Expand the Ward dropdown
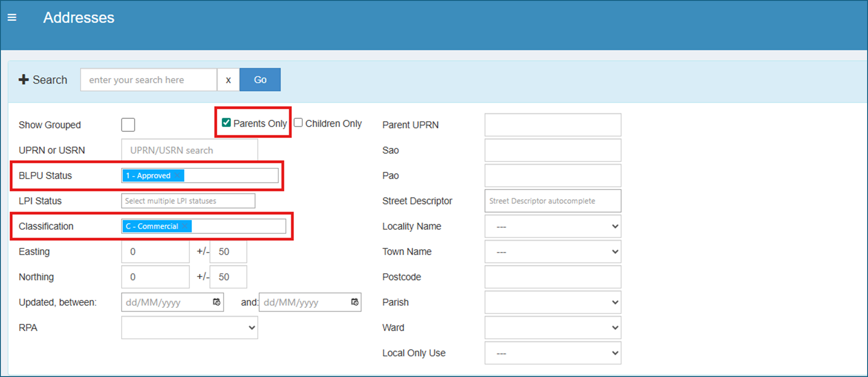Image resolution: width=868 pixels, height=377 pixels. 553,328
